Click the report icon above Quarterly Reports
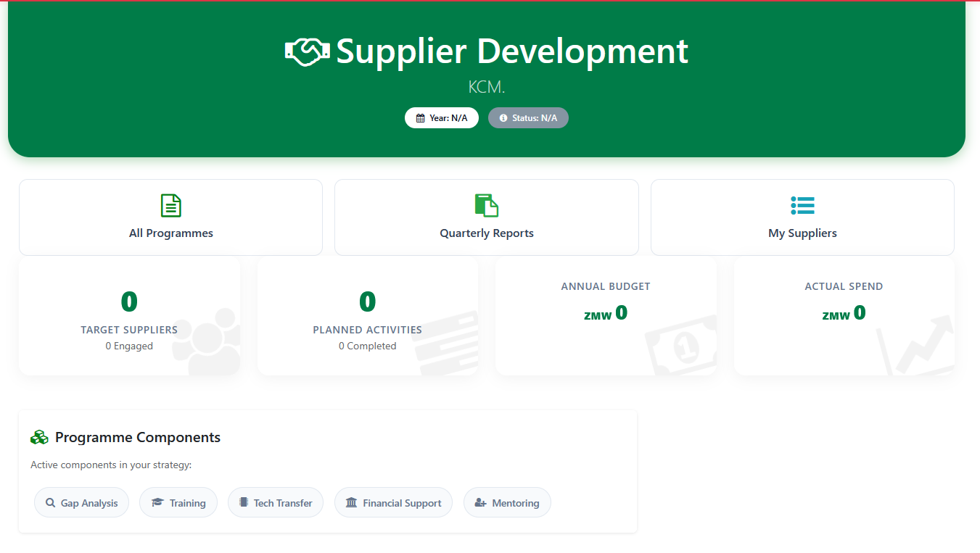Image resolution: width=980 pixels, height=553 pixels. pos(486,205)
